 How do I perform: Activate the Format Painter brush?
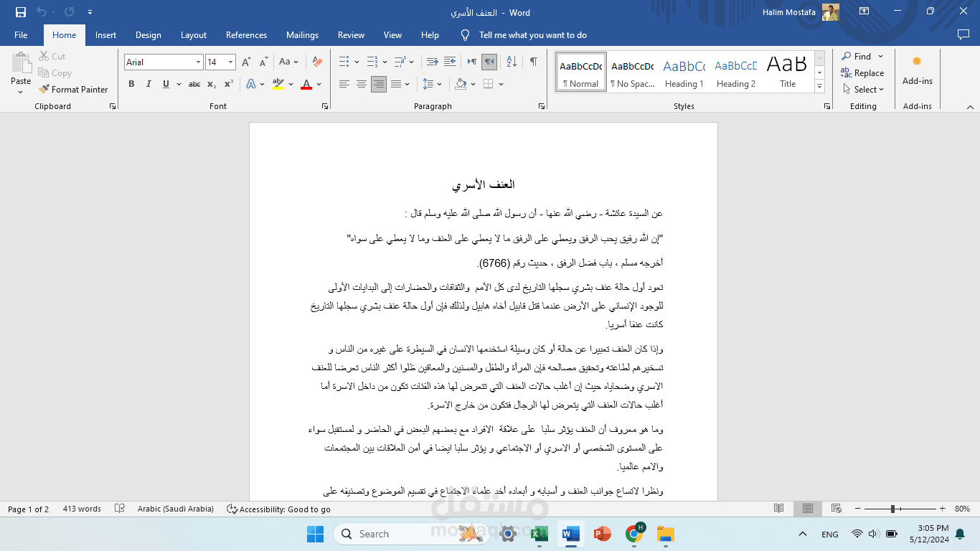point(73,89)
